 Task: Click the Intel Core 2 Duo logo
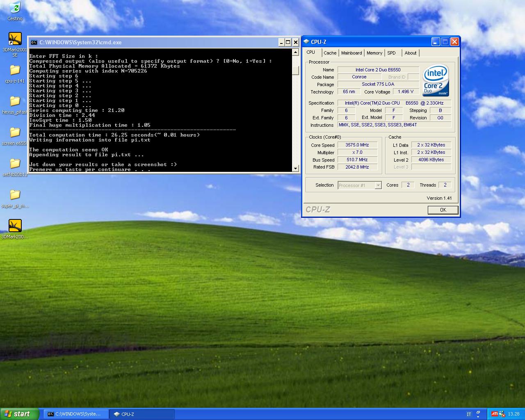pyautogui.click(x=436, y=80)
